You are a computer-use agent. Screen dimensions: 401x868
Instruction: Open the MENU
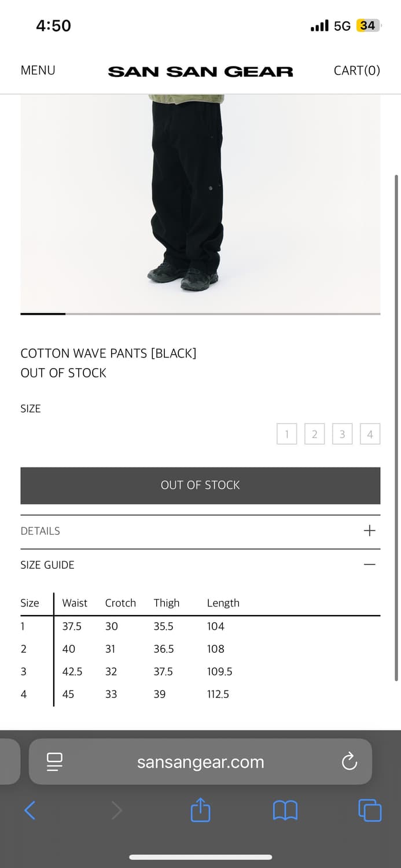pos(38,70)
